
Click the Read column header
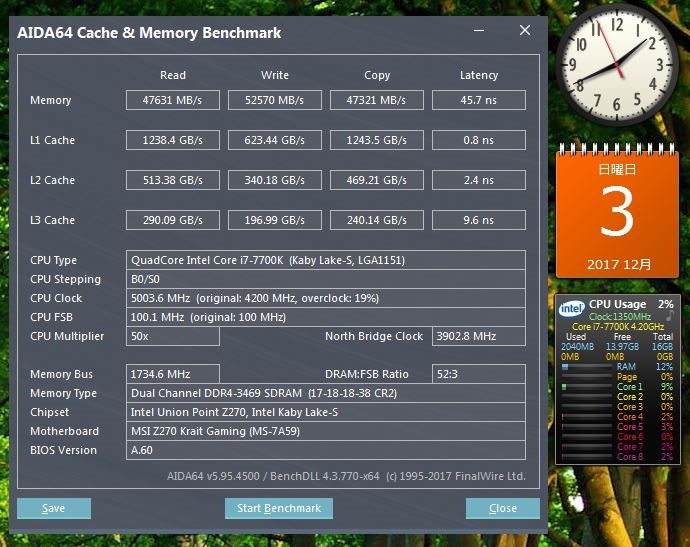(172, 75)
